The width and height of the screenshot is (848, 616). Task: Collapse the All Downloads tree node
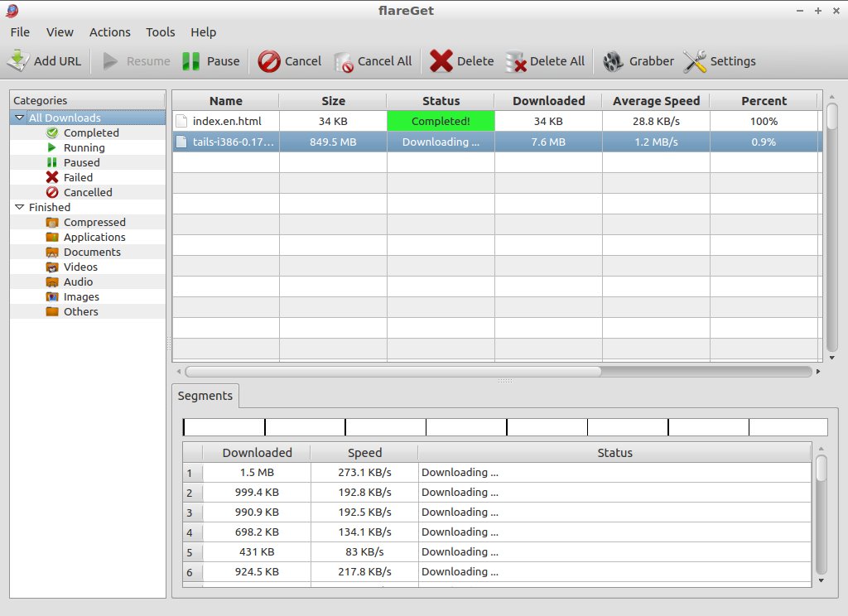[x=20, y=118]
